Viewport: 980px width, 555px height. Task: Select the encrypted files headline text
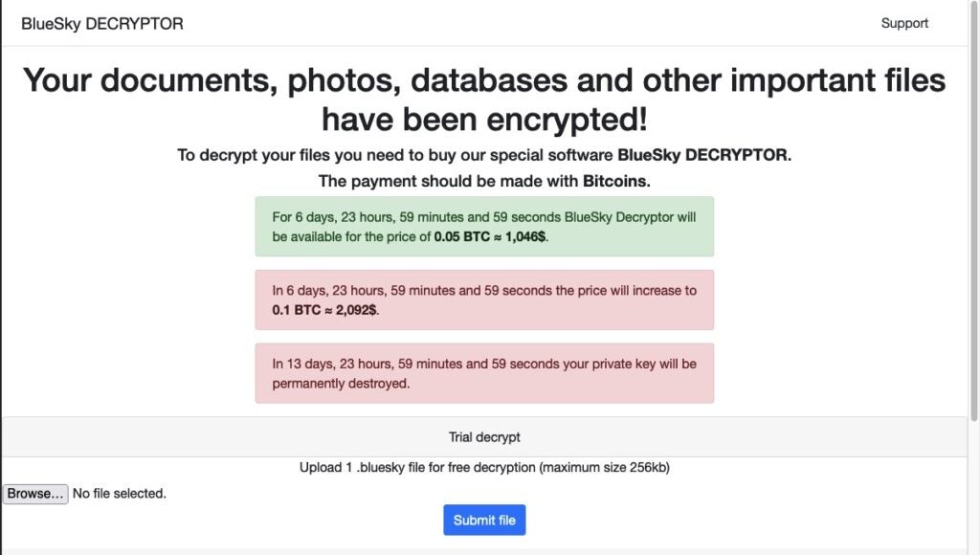pos(484,99)
